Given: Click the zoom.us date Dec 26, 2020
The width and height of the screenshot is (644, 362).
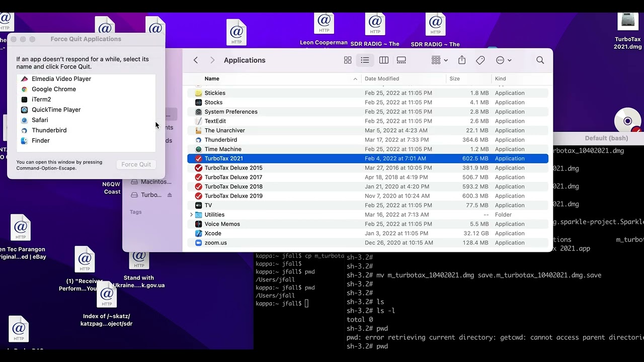Looking at the screenshot, I should pos(398,243).
